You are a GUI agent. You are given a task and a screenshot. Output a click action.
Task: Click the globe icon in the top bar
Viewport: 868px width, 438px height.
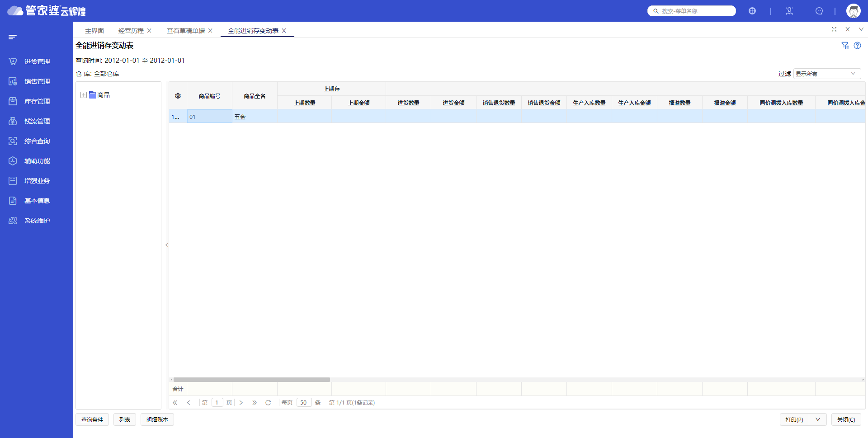[752, 11]
